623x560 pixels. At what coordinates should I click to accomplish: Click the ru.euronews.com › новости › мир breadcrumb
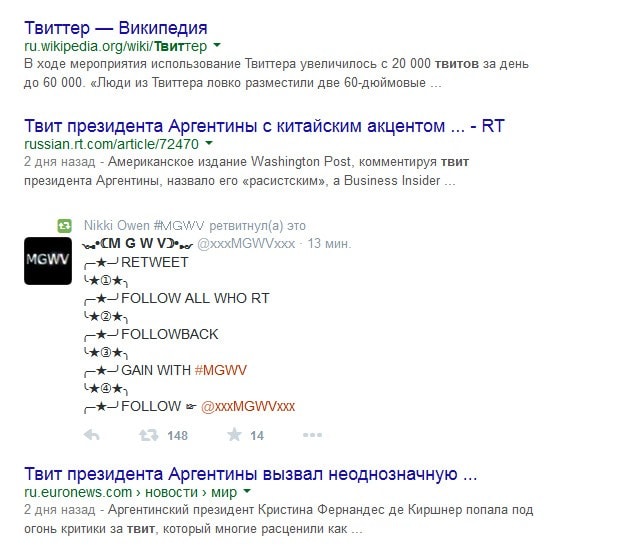tap(131, 492)
